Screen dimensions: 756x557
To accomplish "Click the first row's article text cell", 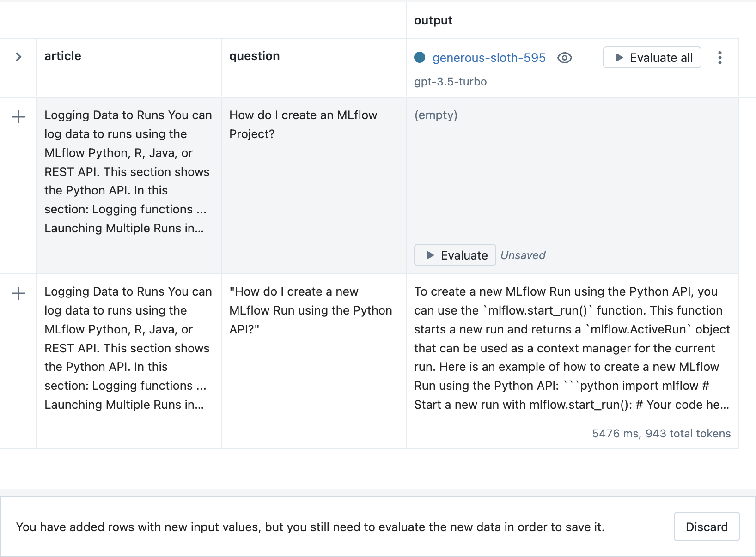I will 128,171.
